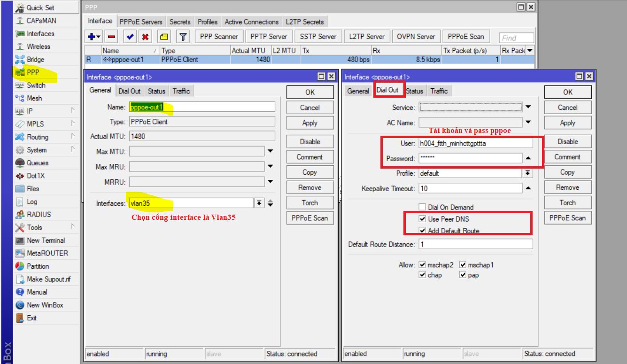Open the Profile dropdown arrow
Image resolution: width=627 pixels, height=364 pixels.
pos(528,173)
